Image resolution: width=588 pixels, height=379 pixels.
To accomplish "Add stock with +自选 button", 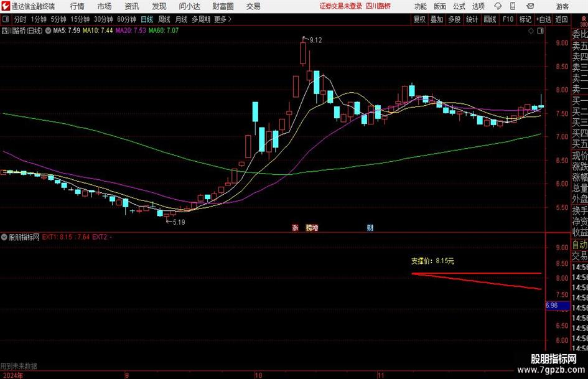I will click(x=543, y=19).
